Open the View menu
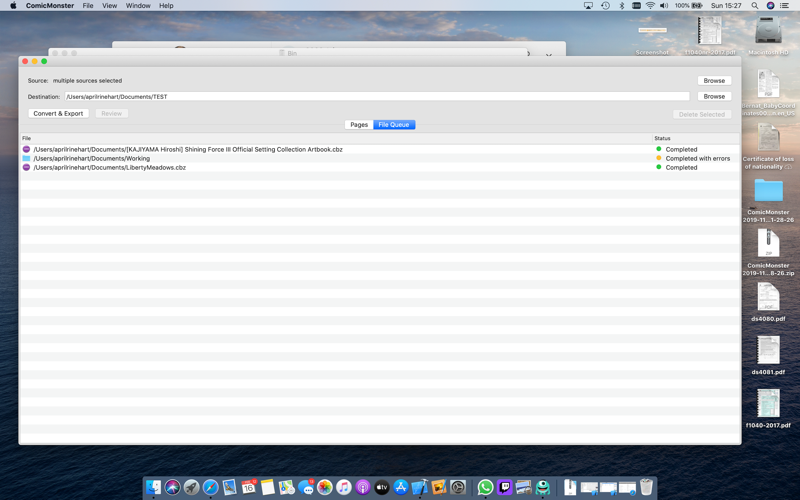Viewport: 800px width, 500px height. pyautogui.click(x=109, y=6)
